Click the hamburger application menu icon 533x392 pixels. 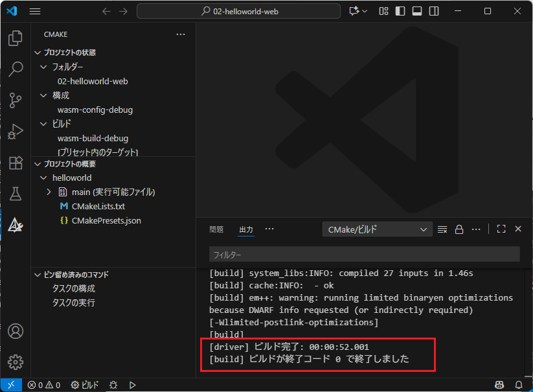point(35,11)
